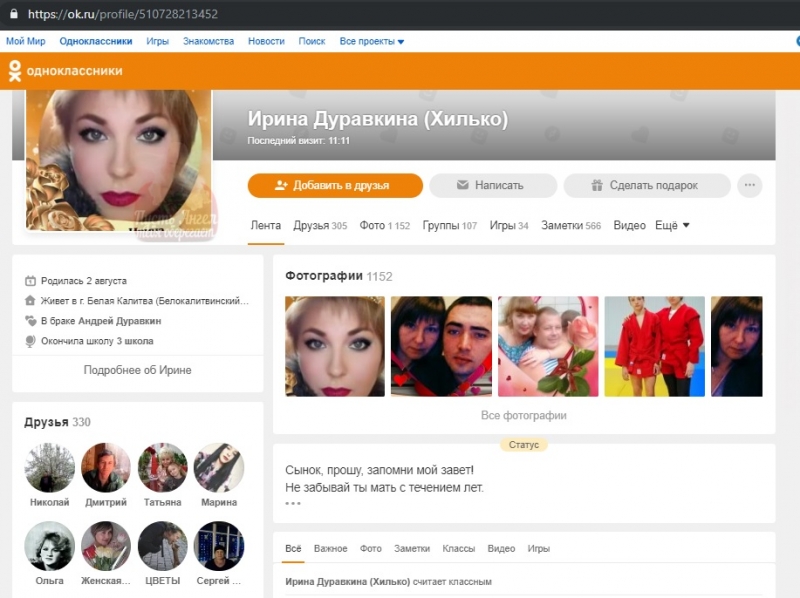Switch to the Друзья tab
Screen dimensions: 800x598
click(x=319, y=226)
